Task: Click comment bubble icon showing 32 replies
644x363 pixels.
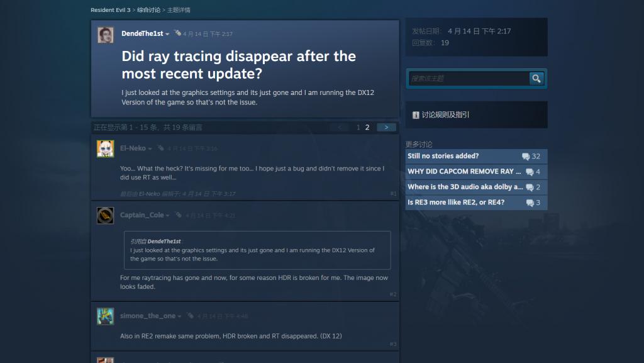Action: 526,157
